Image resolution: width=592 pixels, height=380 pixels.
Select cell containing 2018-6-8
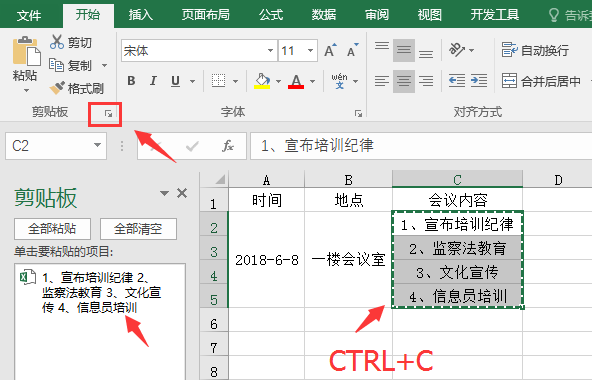(x=267, y=260)
